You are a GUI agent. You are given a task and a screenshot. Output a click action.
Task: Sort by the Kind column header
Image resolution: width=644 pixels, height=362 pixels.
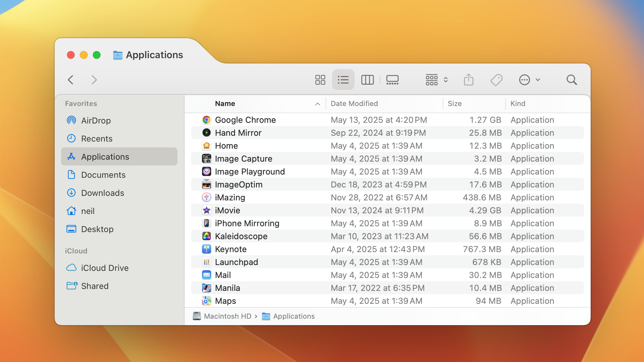tap(518, 103)
